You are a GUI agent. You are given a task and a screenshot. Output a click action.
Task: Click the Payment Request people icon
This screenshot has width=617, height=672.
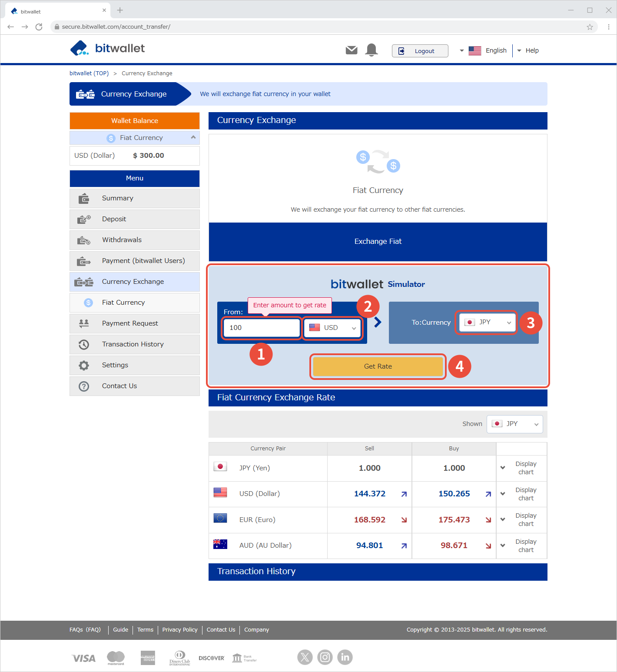84,323
